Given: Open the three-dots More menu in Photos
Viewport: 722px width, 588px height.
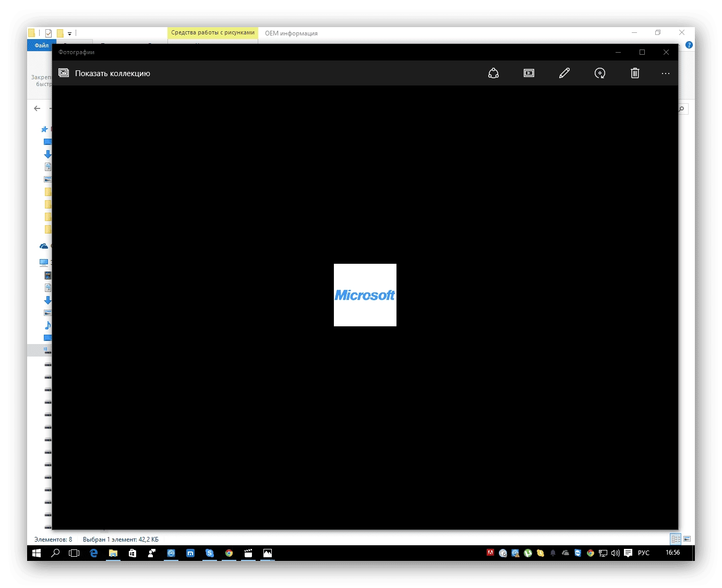Looking at the screenshot, I should [x=666, y=73].
